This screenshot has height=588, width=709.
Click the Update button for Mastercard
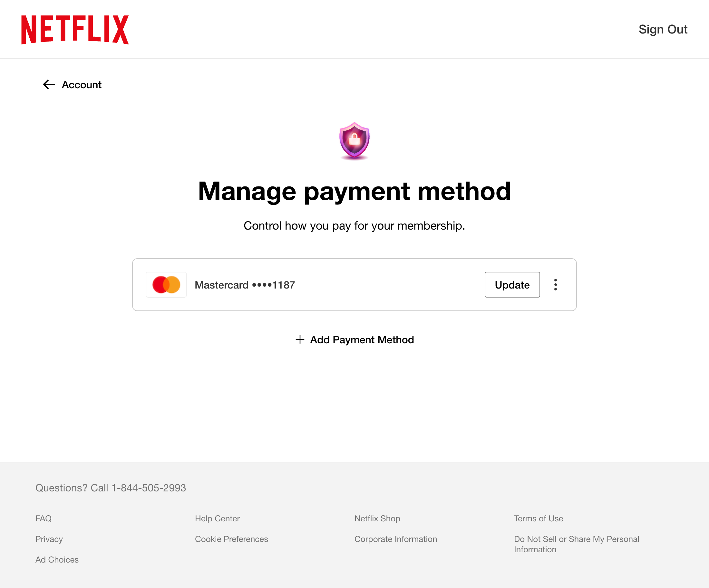pos(512,284)
